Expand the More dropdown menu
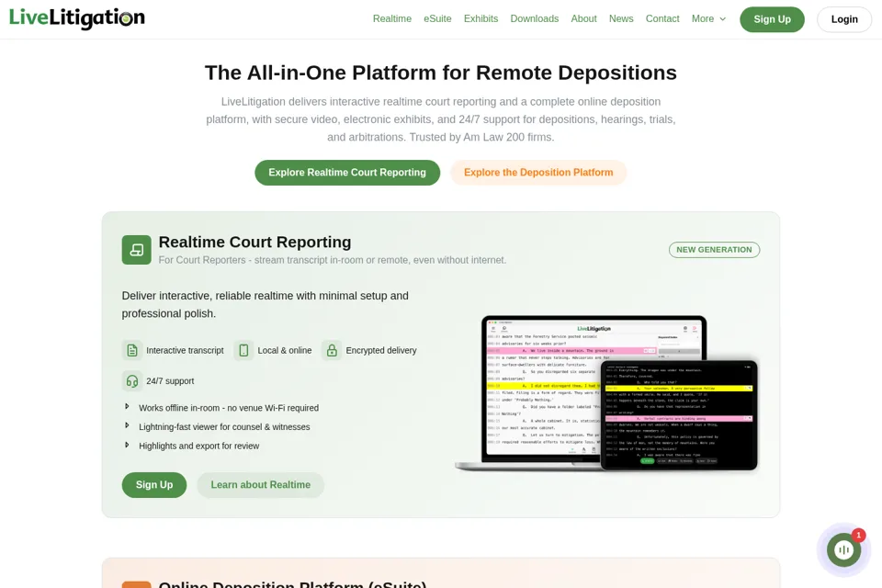This screenshot has width=882, height=588. [708, 18]
